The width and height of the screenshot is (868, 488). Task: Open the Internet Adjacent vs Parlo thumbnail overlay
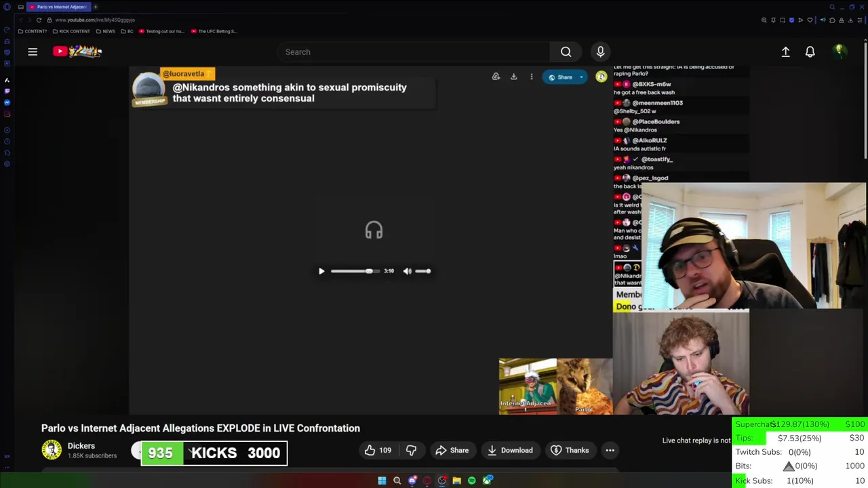555,386
